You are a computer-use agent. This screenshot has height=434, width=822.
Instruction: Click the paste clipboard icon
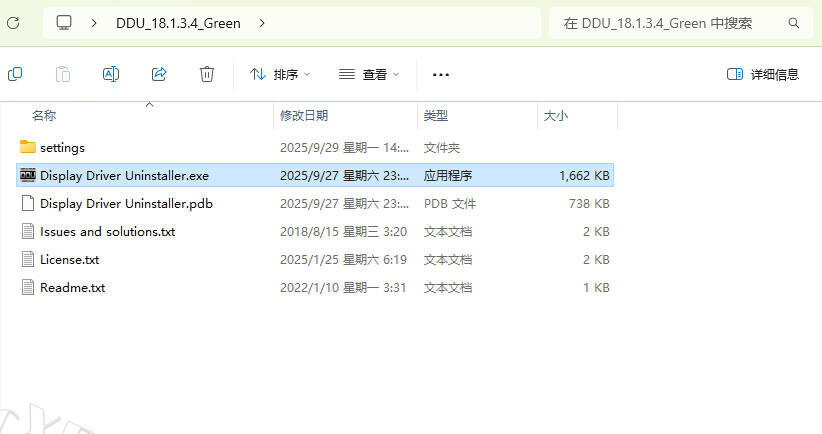(63, 74)
